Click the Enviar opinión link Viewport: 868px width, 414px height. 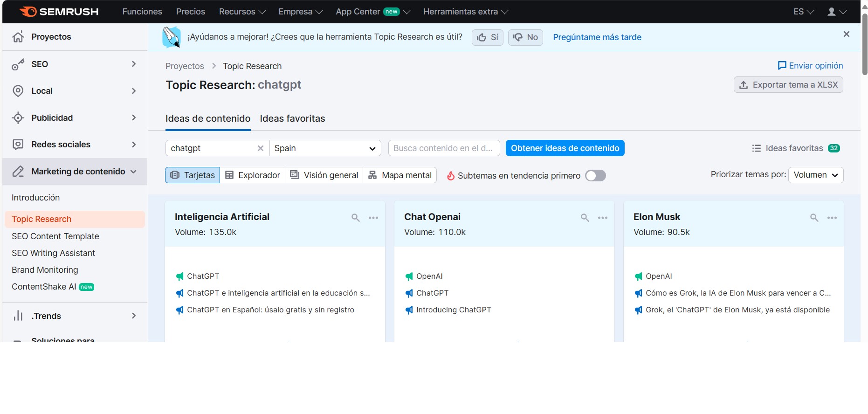(x=810, y=66)
